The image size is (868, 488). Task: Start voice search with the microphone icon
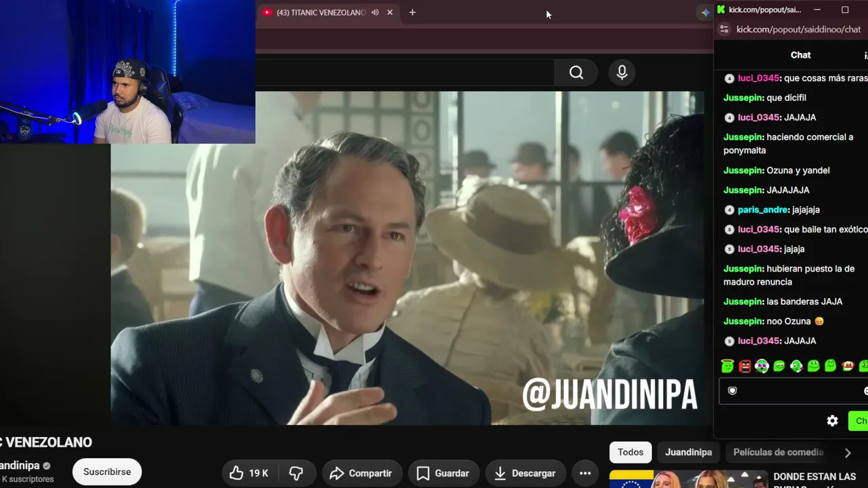(622, 73)
